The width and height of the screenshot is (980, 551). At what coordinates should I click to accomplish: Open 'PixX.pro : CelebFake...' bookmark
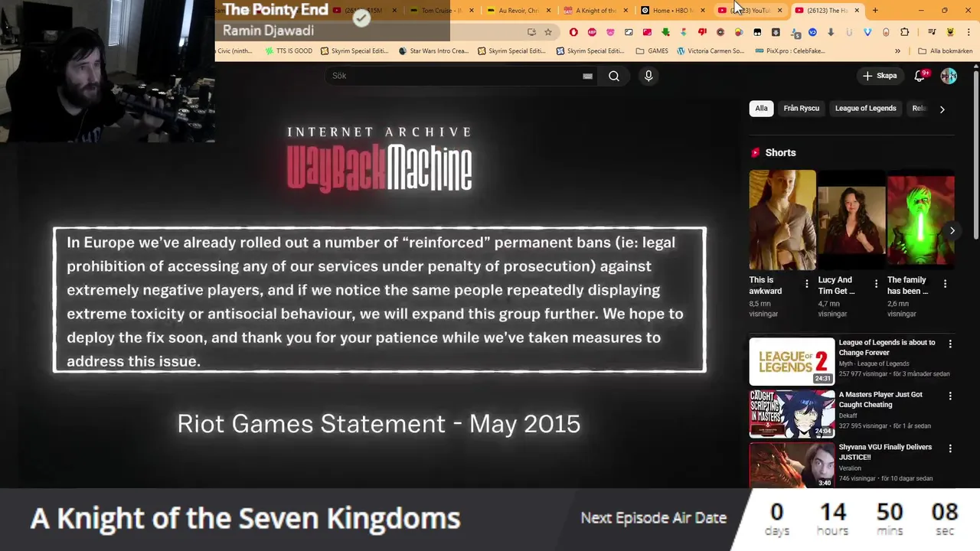pos(790,51)
